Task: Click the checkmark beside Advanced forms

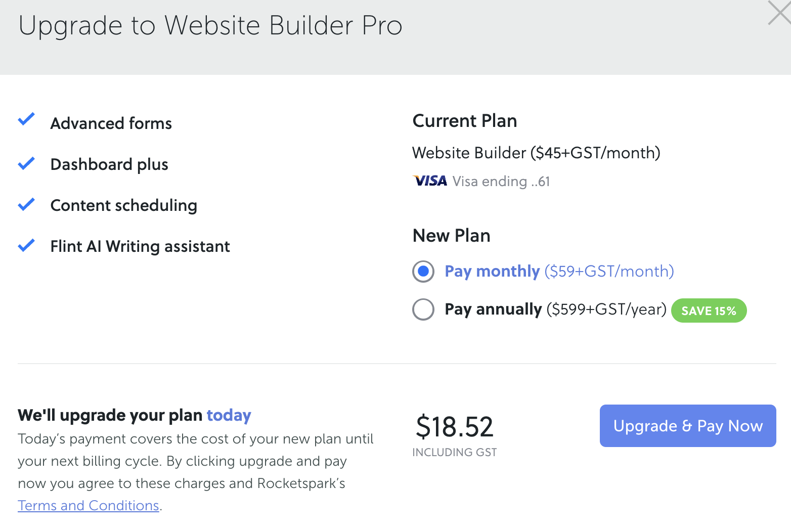Action: (x=26, y=119)
